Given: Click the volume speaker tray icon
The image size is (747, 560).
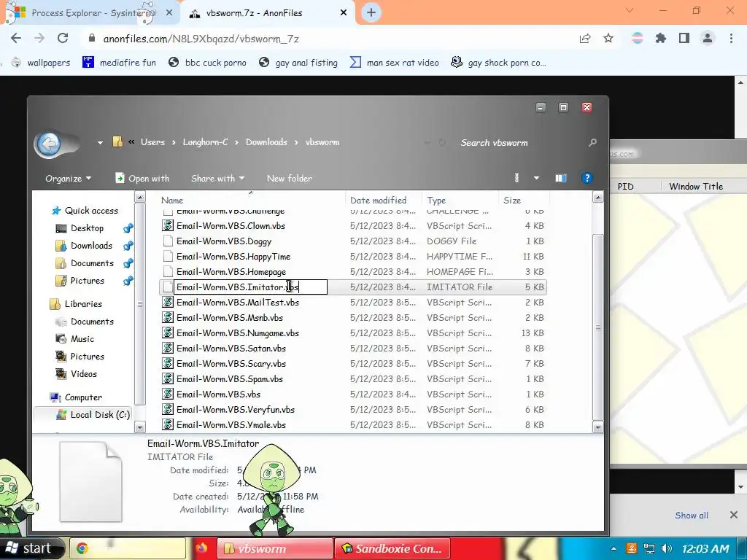Looking at the screenshot, I should pos(667,548).
